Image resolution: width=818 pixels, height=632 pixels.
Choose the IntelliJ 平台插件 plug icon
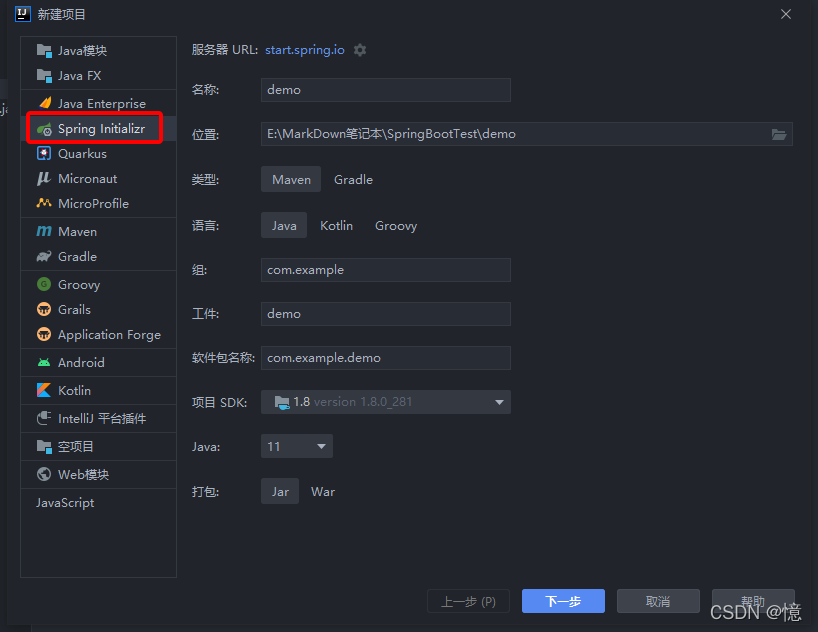pos(44,418)
